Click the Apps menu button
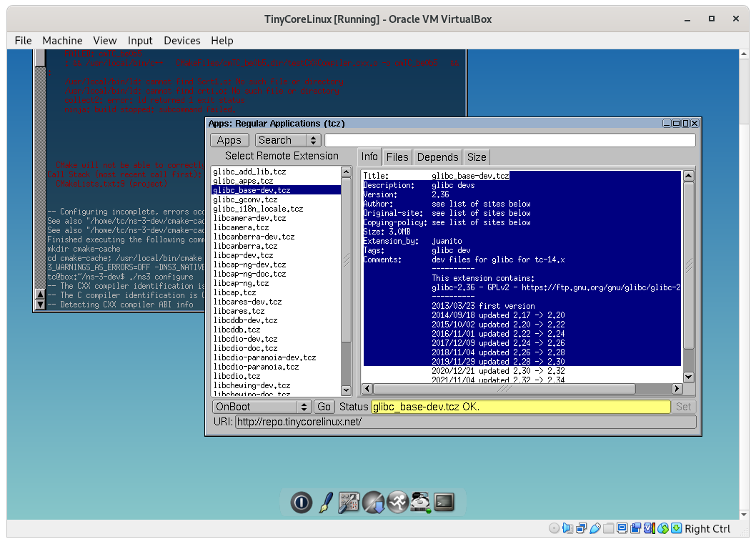The image size is (756, 544). [x=229, y=140]
